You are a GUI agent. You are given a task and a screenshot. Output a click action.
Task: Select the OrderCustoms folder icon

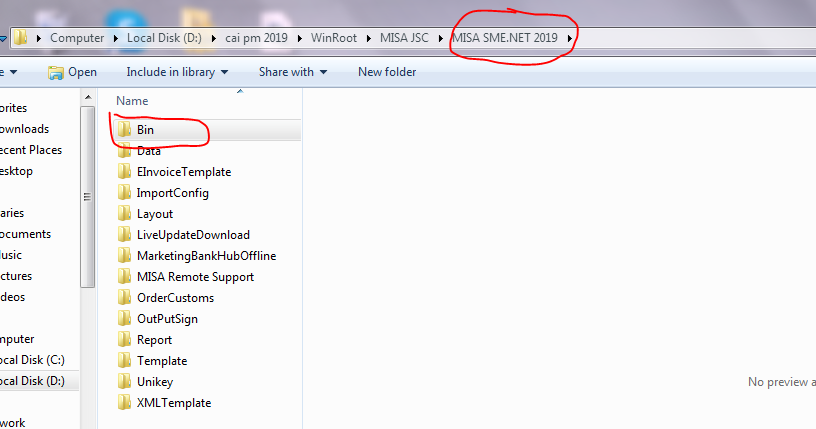point(124,297)
